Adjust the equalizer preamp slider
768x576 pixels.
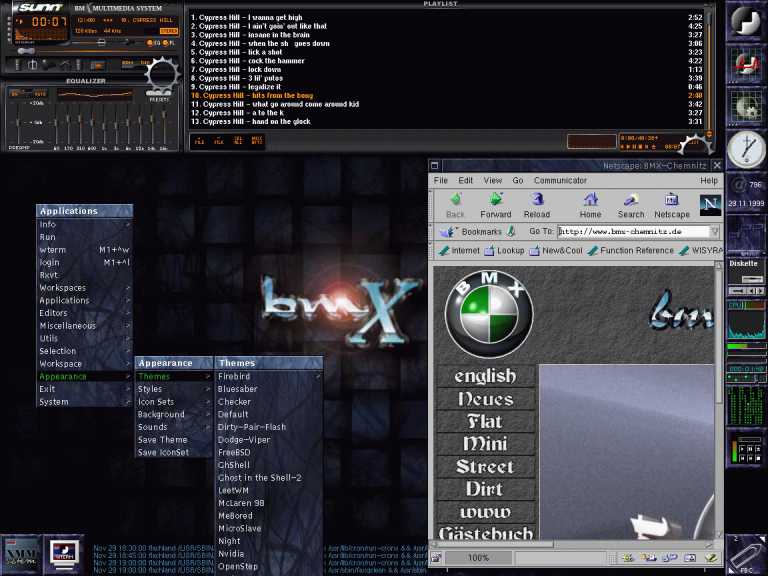click(x=18, y=123)
